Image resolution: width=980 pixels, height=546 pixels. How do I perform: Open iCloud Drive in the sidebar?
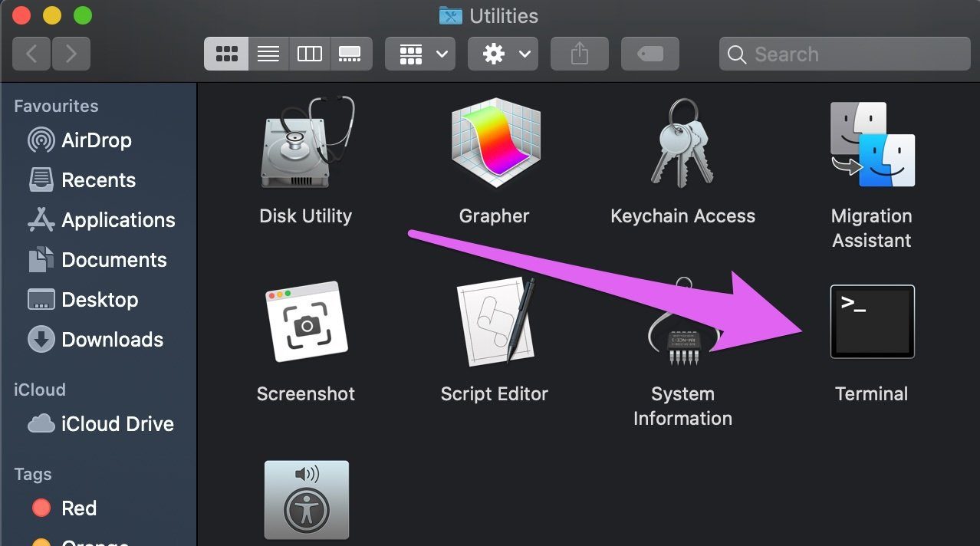click(100, 424)
